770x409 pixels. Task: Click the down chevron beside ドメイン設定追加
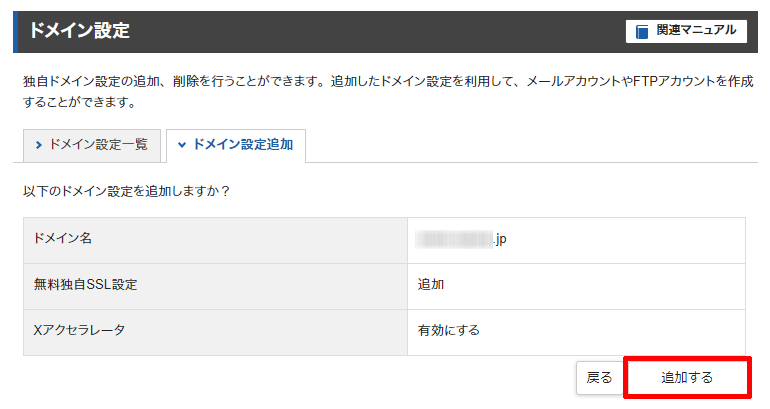point(182,145)
